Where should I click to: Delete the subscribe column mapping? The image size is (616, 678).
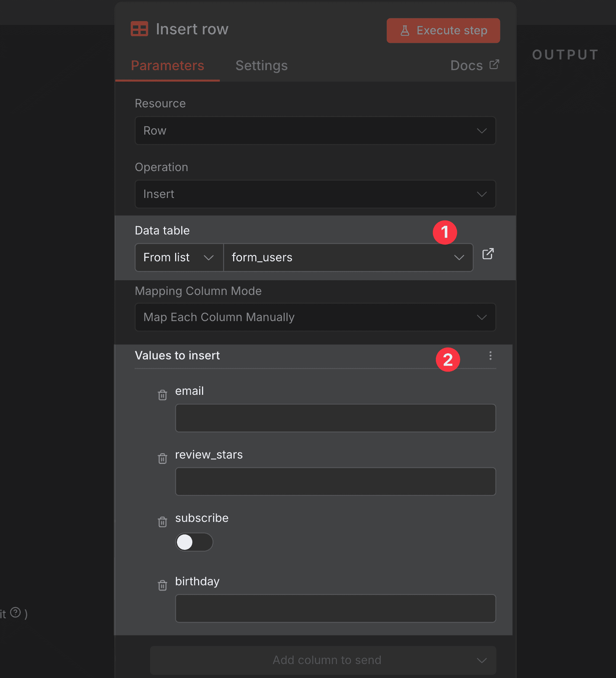coord(163,522)
